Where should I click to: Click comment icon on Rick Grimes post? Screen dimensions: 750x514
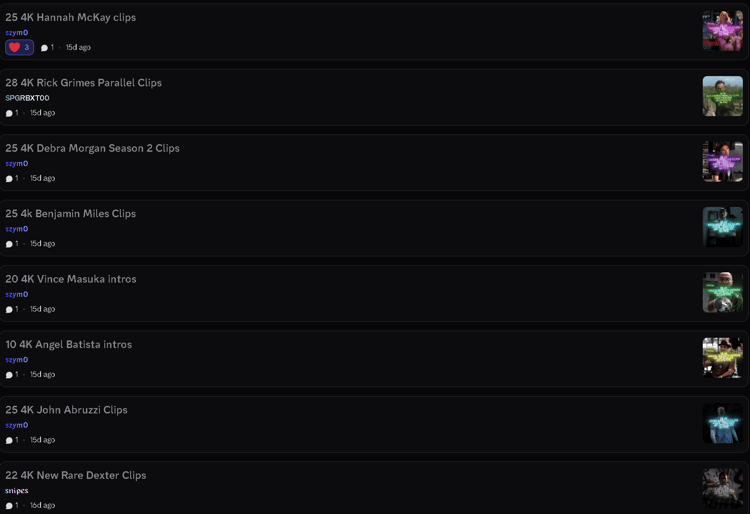(9, 113)
